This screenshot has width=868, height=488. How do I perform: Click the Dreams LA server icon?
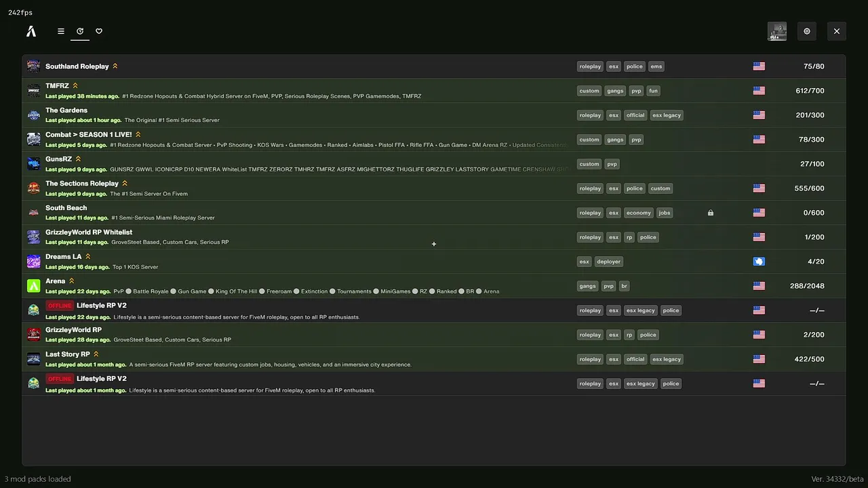pyautogui.click(x=34, y=262)
